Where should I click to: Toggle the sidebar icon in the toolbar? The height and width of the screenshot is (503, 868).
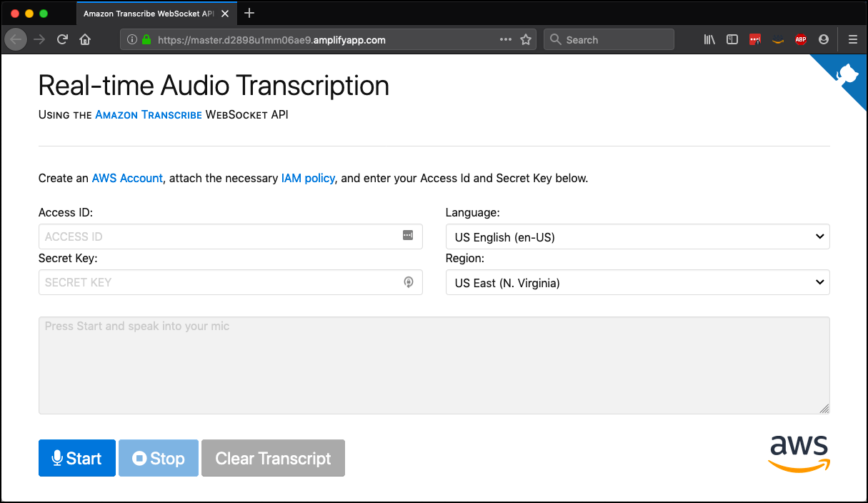pos(732,40)
